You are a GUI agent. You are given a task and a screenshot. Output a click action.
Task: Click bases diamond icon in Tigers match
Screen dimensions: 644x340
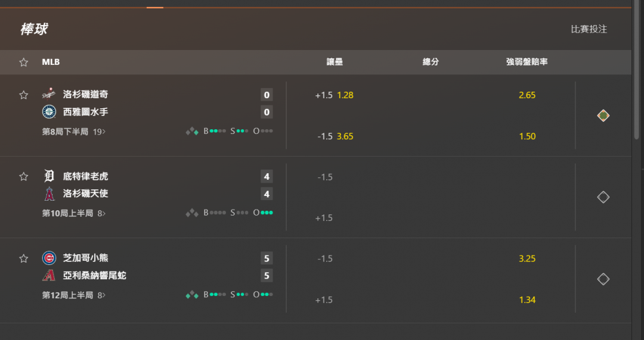(192, 213)
